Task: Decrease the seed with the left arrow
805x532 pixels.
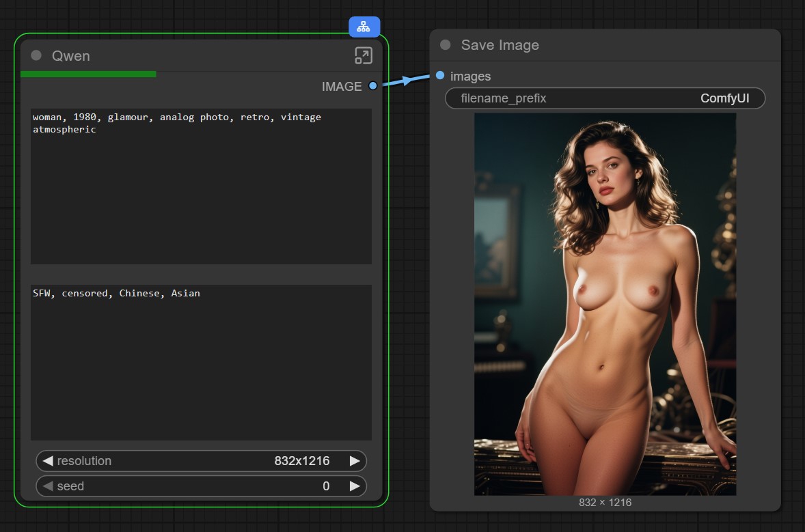Action: pyautogui.click(x=48, y=486)
